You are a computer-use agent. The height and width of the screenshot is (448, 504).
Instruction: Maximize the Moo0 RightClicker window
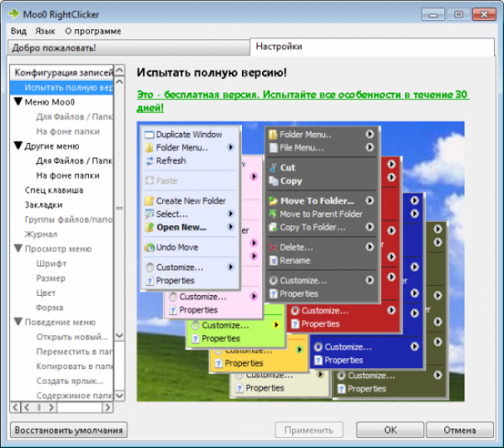[x=459, y=14]
